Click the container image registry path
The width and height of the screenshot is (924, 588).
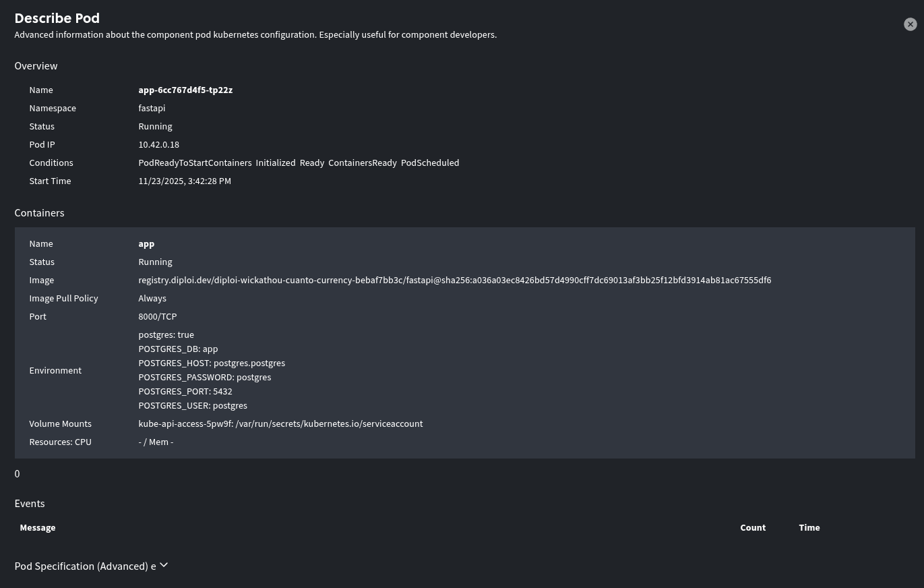tap(454, 280)
